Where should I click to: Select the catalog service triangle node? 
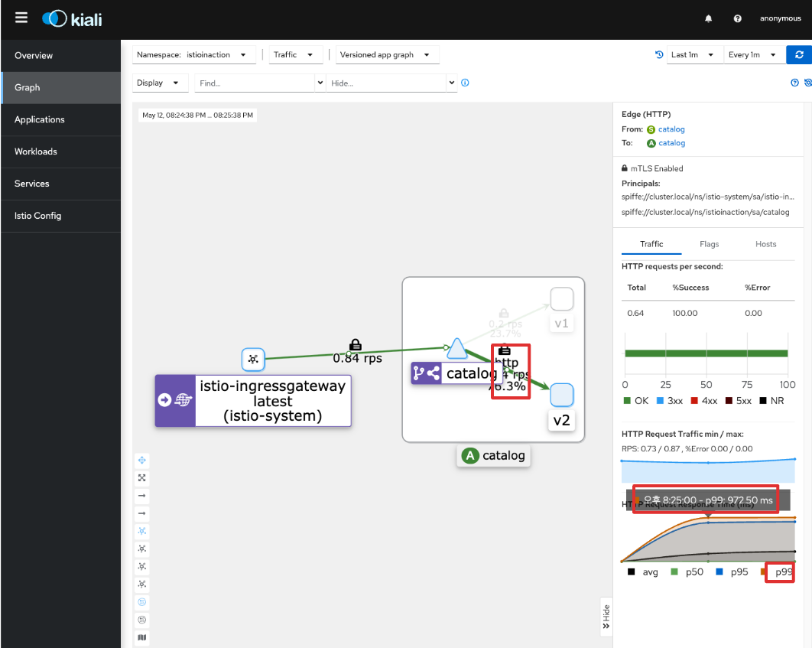[456, 349]
